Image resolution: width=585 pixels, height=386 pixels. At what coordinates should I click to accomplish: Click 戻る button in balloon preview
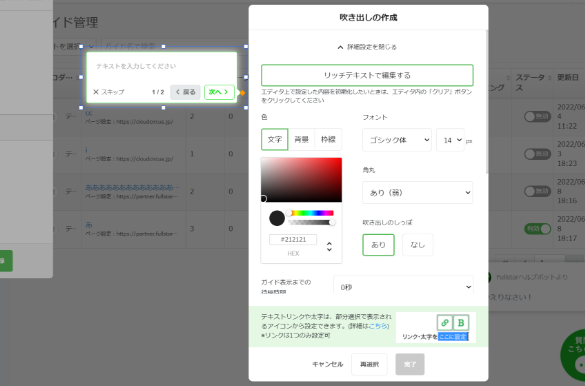pyautogui.click(x=185, y=92)
